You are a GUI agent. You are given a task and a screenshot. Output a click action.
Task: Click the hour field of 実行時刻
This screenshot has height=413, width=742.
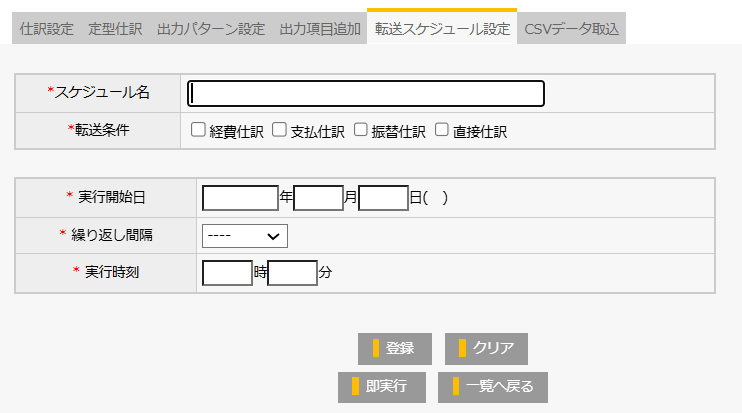[x=227, y=272]
